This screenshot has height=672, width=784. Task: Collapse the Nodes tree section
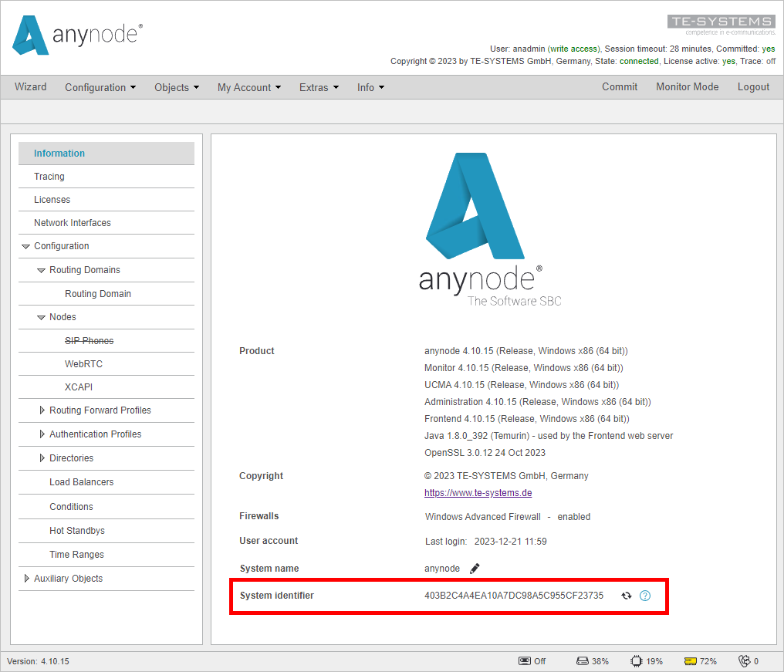42,317
